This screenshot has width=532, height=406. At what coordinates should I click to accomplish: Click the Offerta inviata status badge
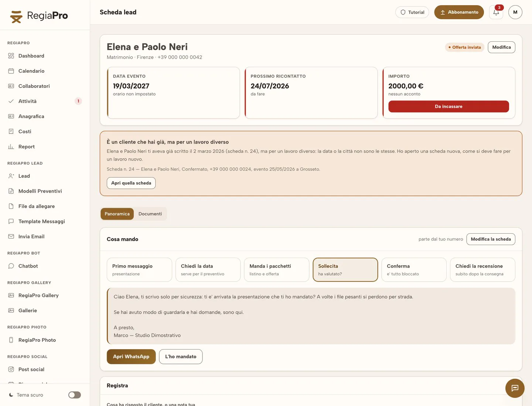coord(465,47)
